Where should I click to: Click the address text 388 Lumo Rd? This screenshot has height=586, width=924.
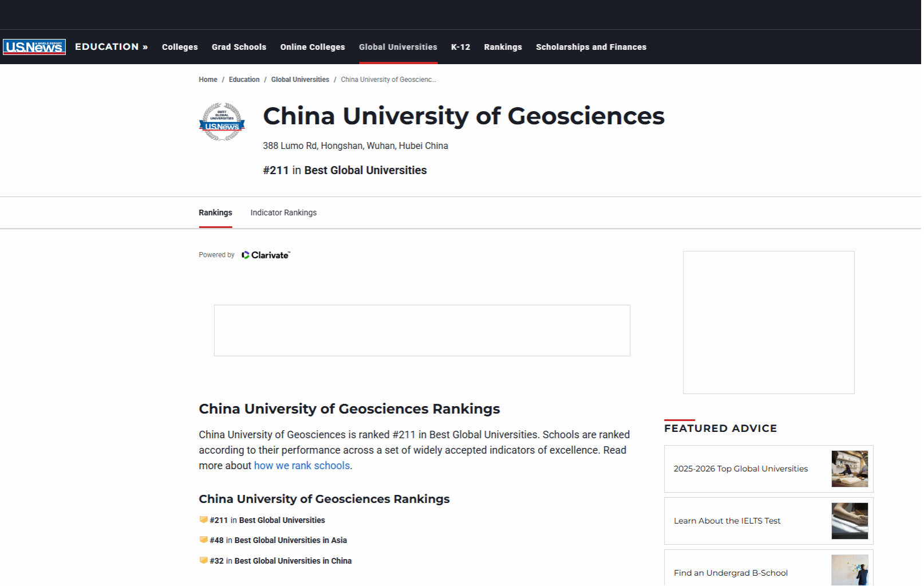pyautogui.click(x=356, y=146)
